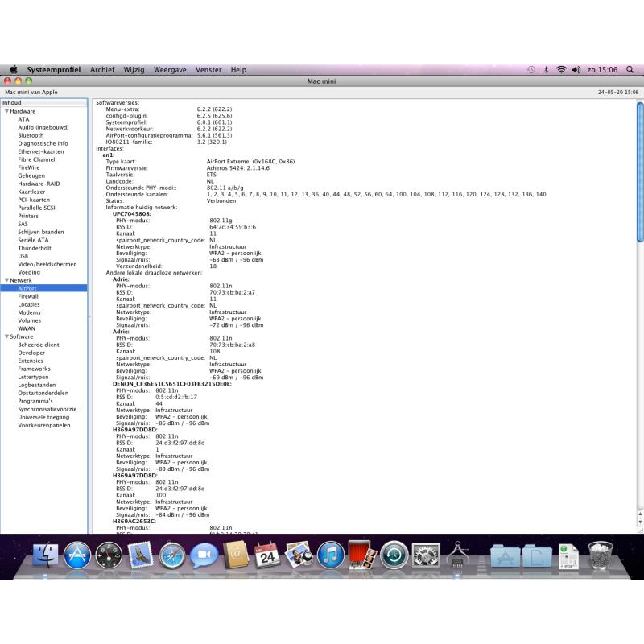Launch Safari from the Dock
Viewport: 644px width, 644px height.
tap(172, 555)
